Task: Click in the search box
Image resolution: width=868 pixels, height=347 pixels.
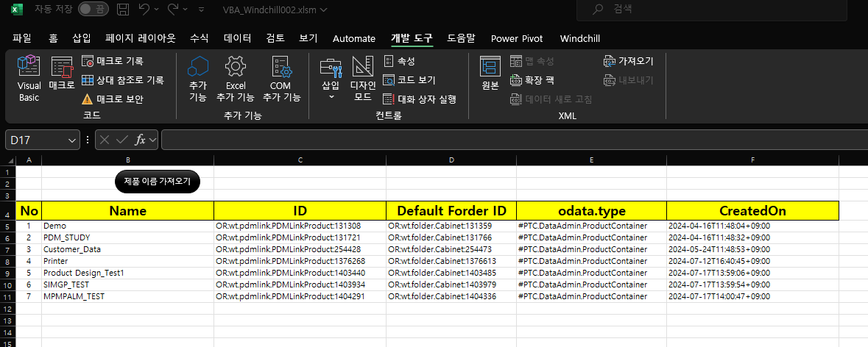Action: (711, 10)
